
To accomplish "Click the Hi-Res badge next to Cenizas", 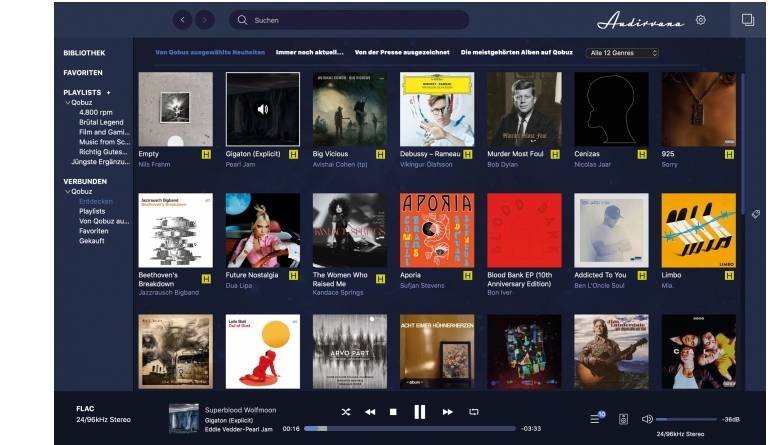I will 642,155.
